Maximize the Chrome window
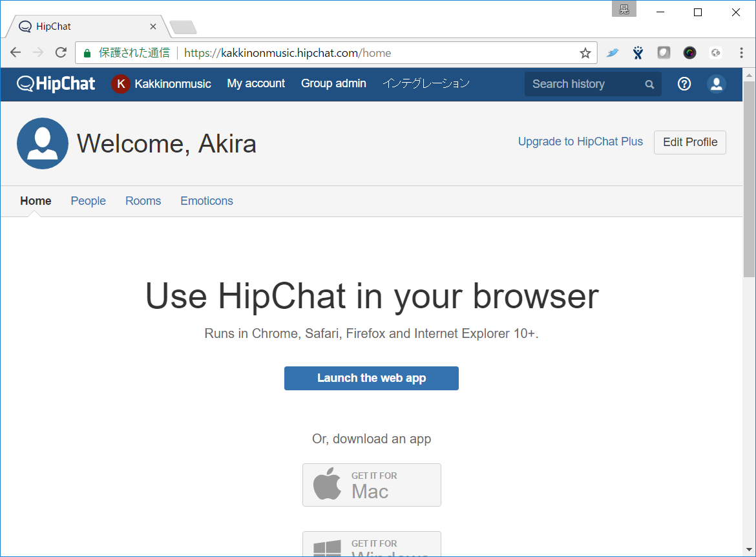 click(x=698, y=12)
